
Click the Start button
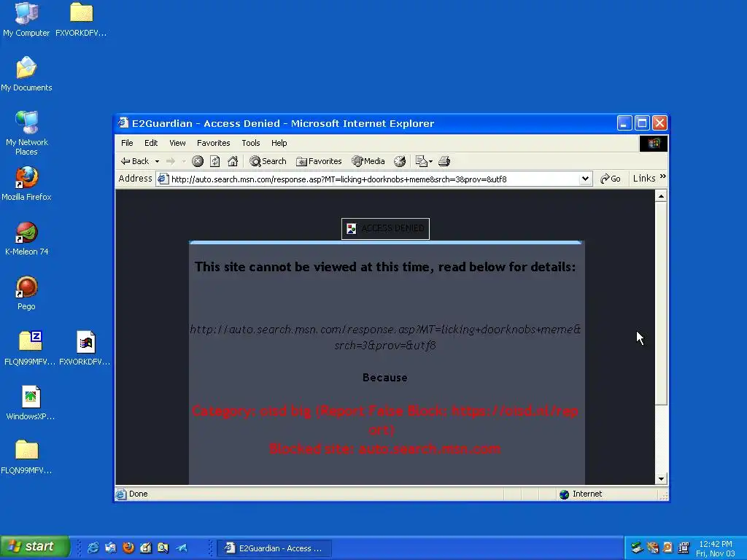click(x=35, y=547)
